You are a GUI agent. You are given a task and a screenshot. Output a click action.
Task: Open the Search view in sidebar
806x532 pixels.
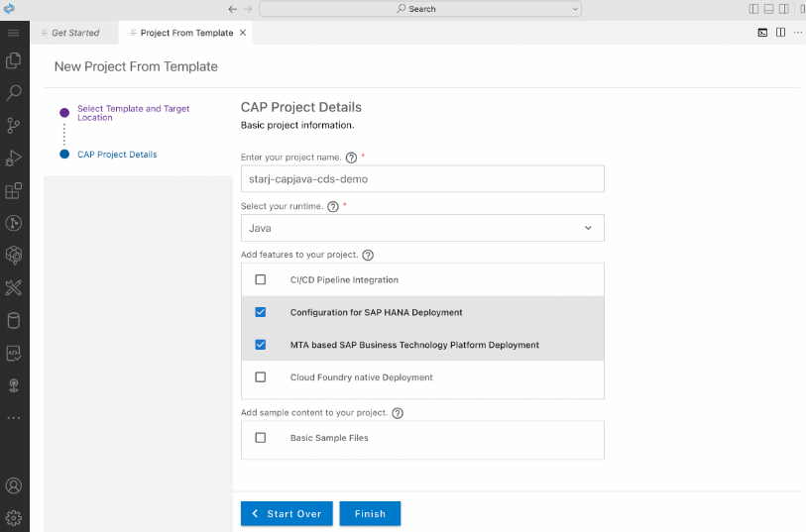13,93
